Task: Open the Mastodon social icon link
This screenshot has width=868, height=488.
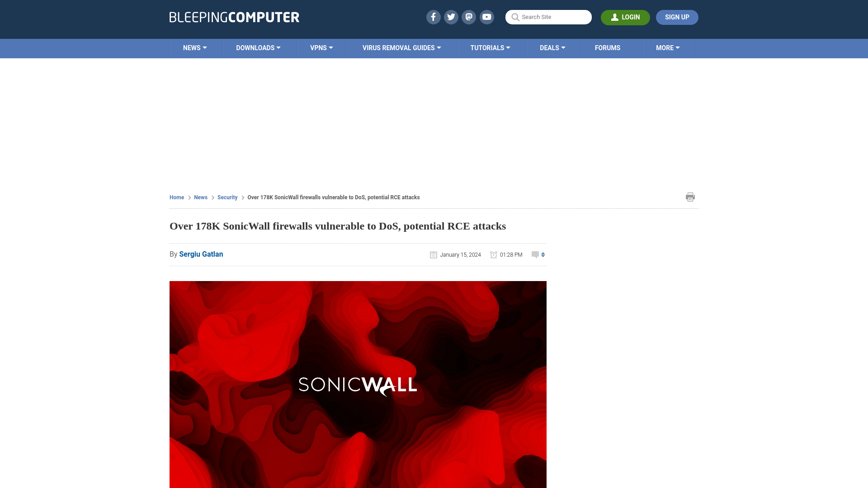Action: pos(469,17)
